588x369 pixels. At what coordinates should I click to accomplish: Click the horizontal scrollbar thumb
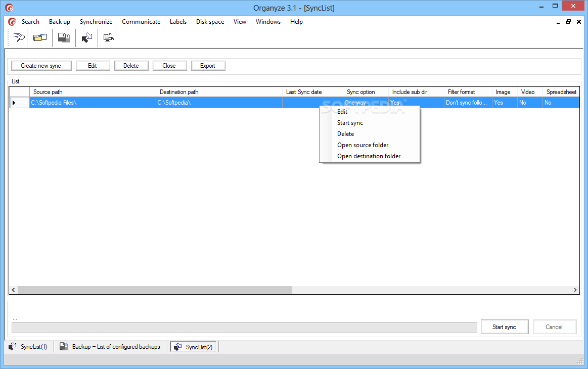click(x=155, y=290)
